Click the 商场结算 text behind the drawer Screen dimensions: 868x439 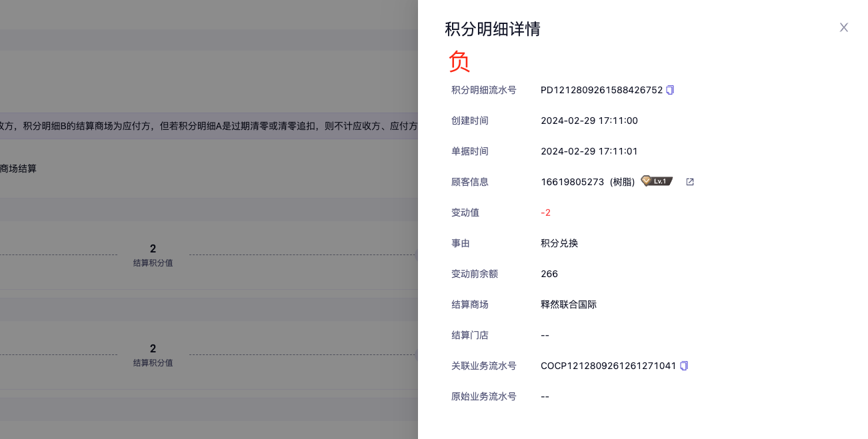(18, 169)
